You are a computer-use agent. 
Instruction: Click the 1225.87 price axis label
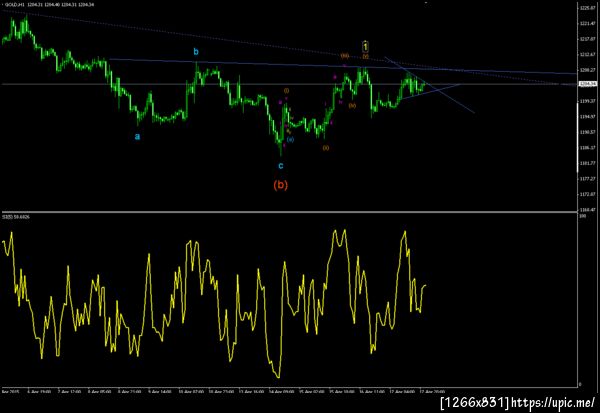(587, 8)
